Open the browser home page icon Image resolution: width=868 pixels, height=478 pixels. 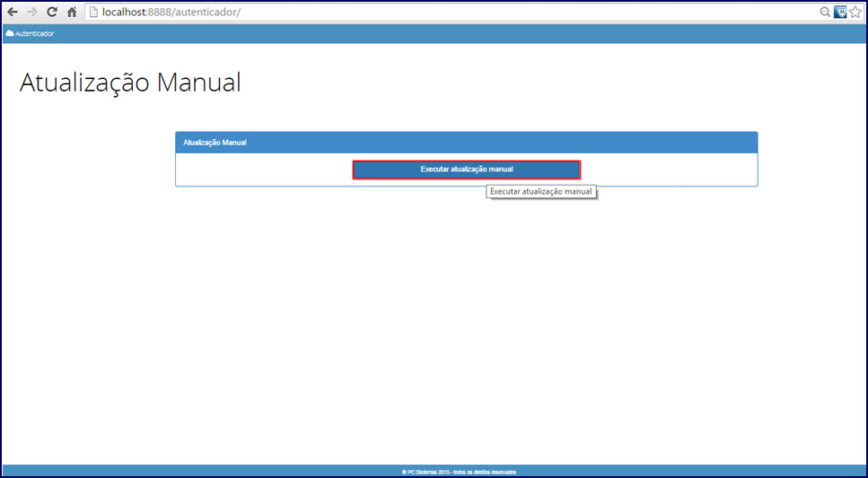[72, 12]
